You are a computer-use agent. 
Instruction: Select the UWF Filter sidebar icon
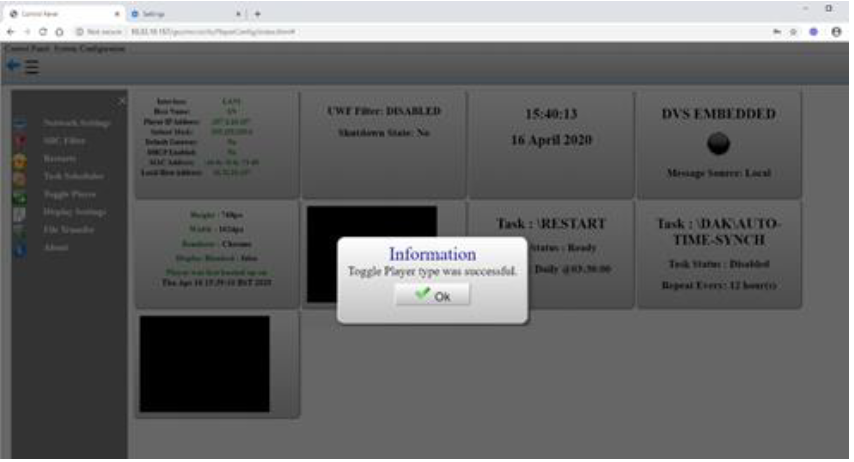19,142
